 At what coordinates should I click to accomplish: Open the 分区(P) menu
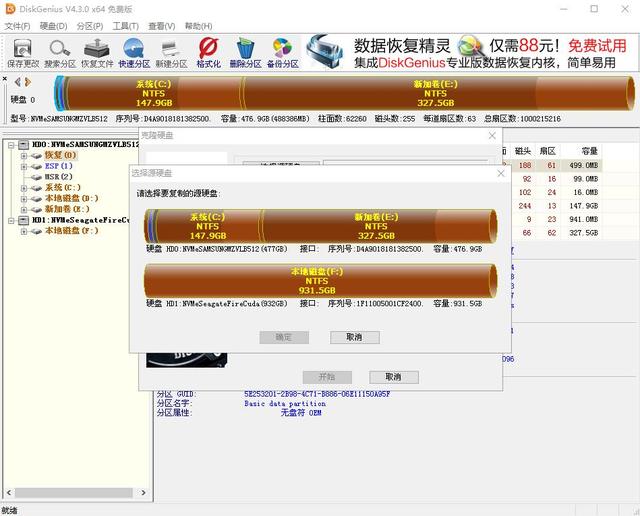click(x=90, y=26)
